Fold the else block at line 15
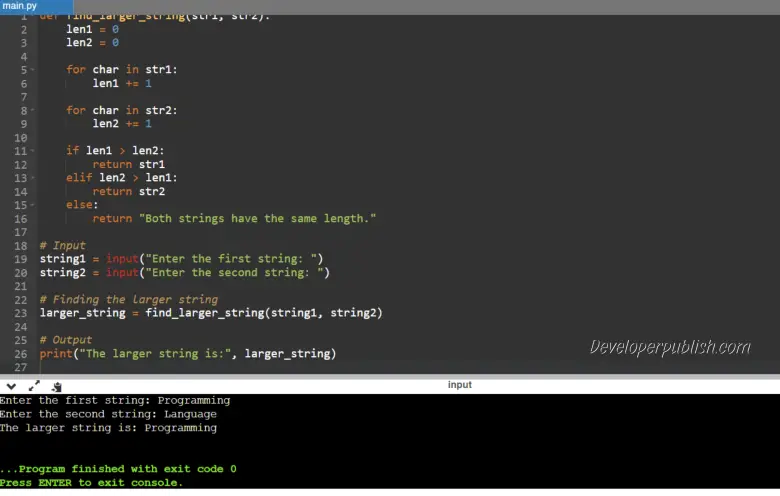 (33, 205)
